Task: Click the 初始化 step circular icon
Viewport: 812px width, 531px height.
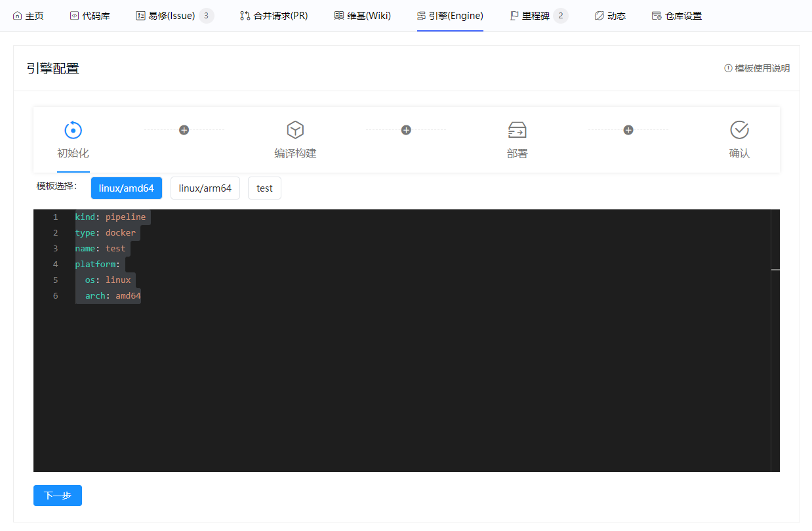Action: point(73,130)
